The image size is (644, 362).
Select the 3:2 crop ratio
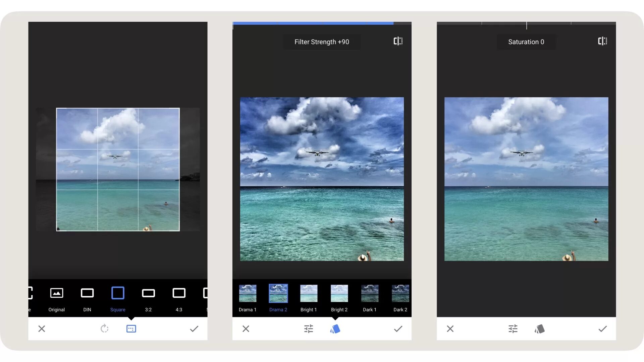148,293
